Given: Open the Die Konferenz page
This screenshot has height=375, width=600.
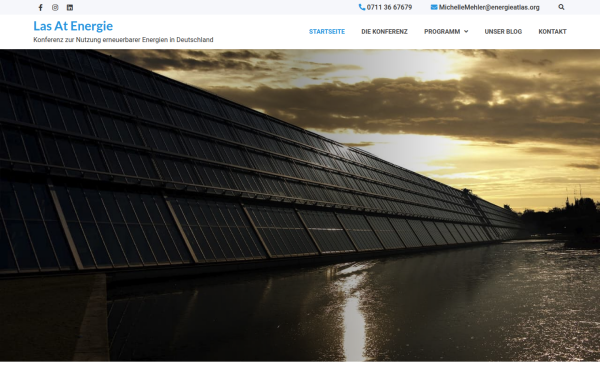Looking at the screenshot, I should (384, 32).
